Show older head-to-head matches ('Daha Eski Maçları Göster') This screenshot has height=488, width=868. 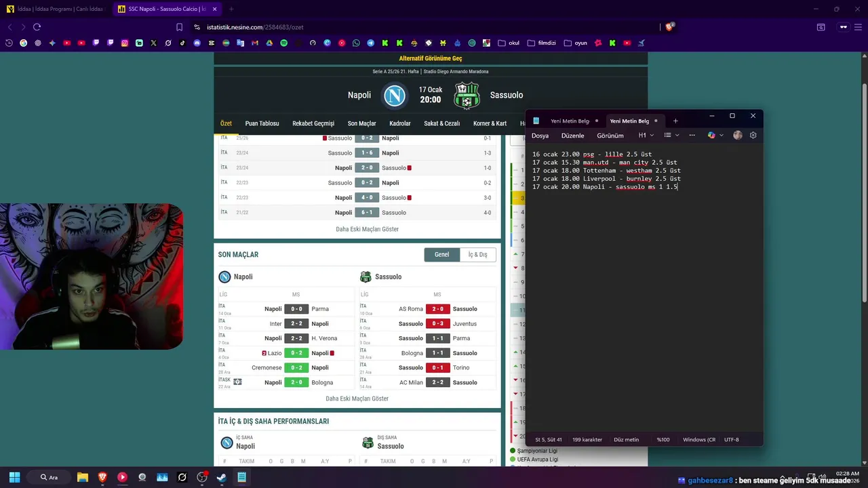367,229
